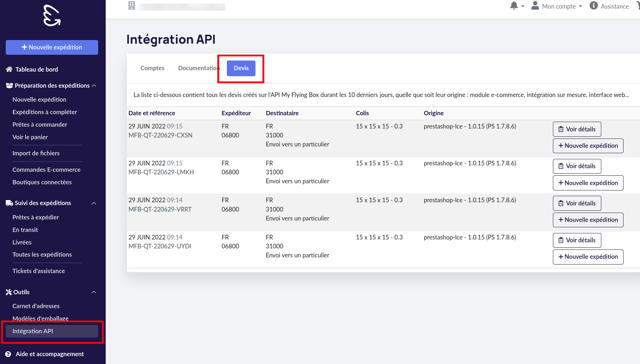Screen dimensions: 640x364
Task: Click the My Flying Box logo
Action: pos(52,15)
